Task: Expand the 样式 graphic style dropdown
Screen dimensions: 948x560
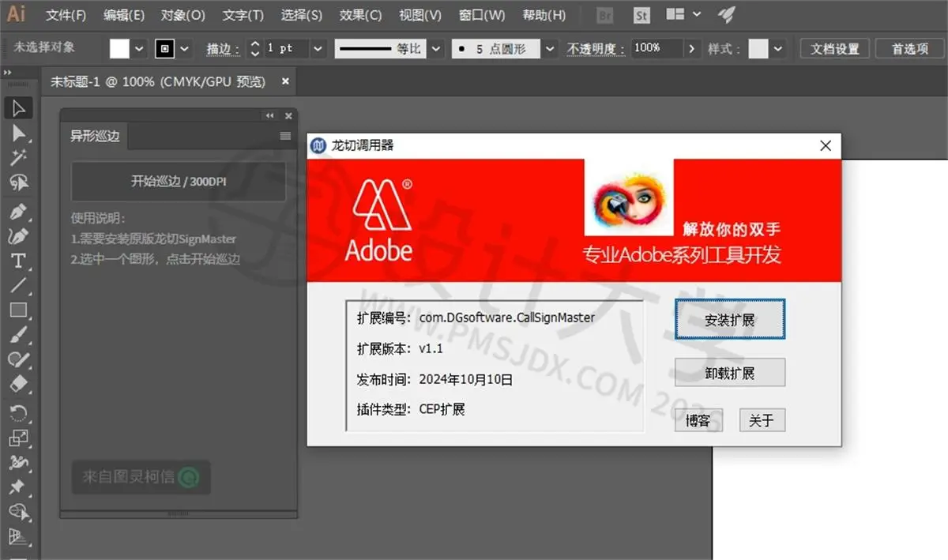Action: click(779, 48)
